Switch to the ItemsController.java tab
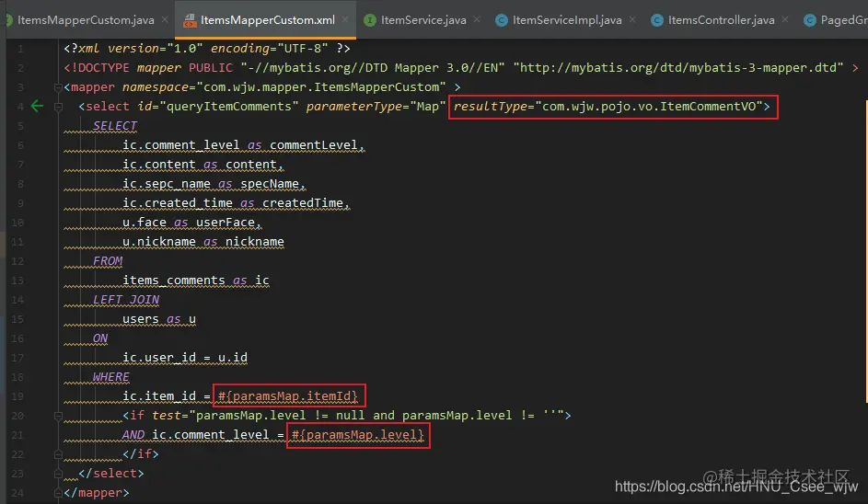This screenshot has height=504, width=868. coord(721,20)
